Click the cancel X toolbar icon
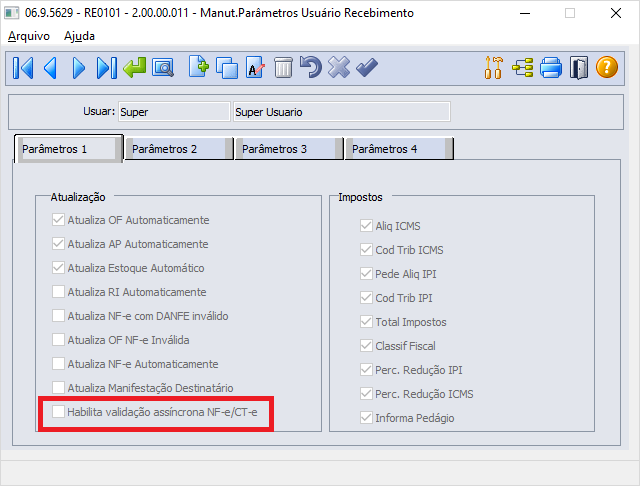This screenshot has height=486, width=640. (339, 67)
